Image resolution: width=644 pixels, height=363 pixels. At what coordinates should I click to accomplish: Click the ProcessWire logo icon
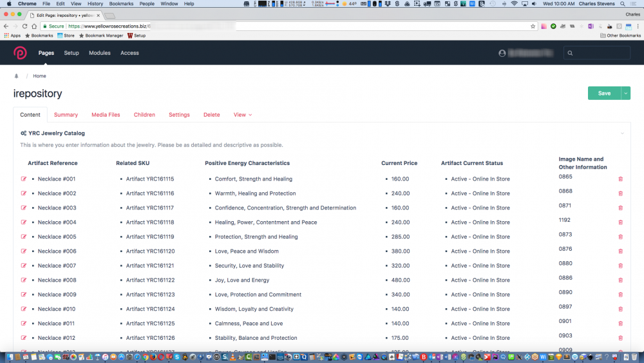click(20, 53)
